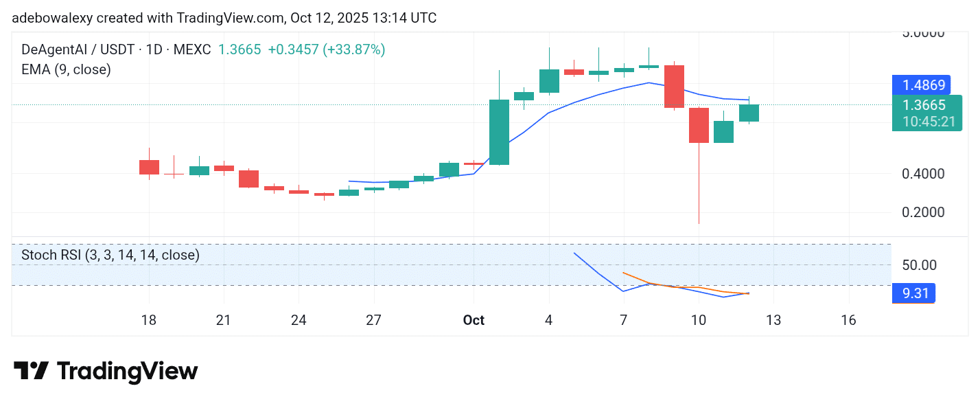The width and height of the screenshot is (980, 406).
Task: Select the latest green candle on Oct 12
Action: (749, 113)
